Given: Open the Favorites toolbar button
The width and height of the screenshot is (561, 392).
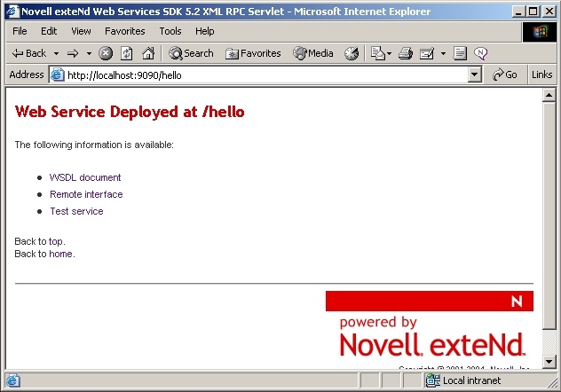Looking at the screenshot, I should (253, 53).
